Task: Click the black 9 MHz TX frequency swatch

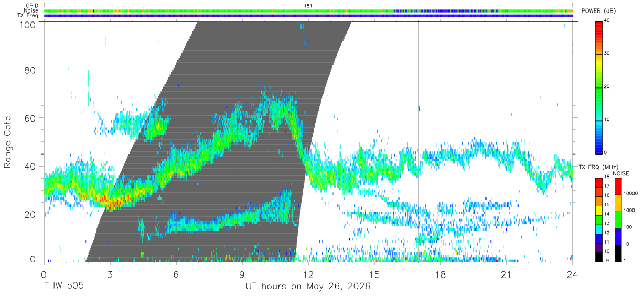Action: 599,257
